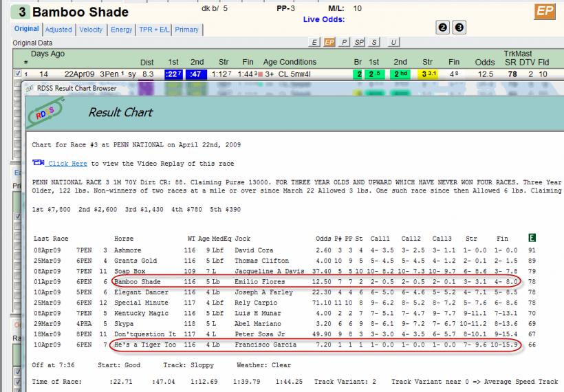Screen dimensions: 564x392
Task: Select the horse name Special Minute
Action: click(x=141, y=303)
